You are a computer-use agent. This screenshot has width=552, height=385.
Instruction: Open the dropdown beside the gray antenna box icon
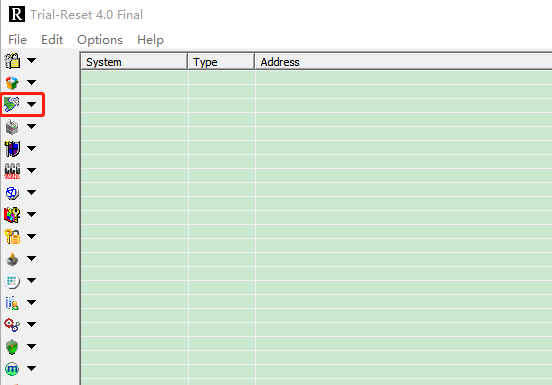coord(32,126)
